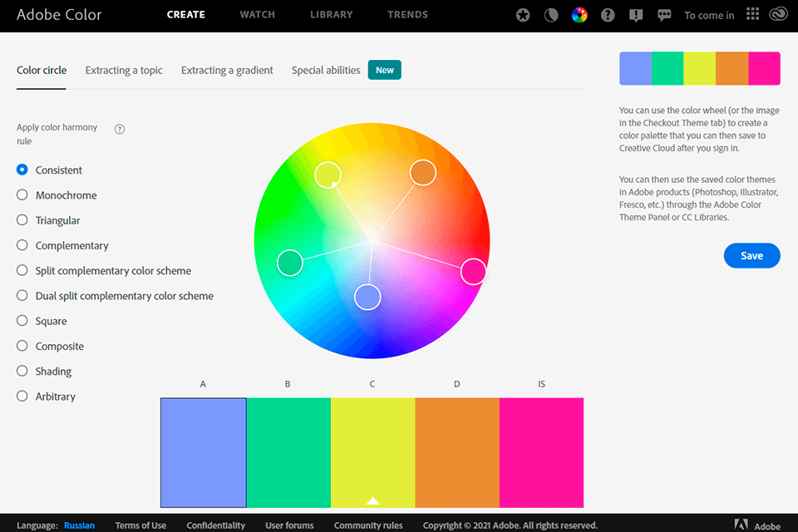Open User forums link

(289, 525)
